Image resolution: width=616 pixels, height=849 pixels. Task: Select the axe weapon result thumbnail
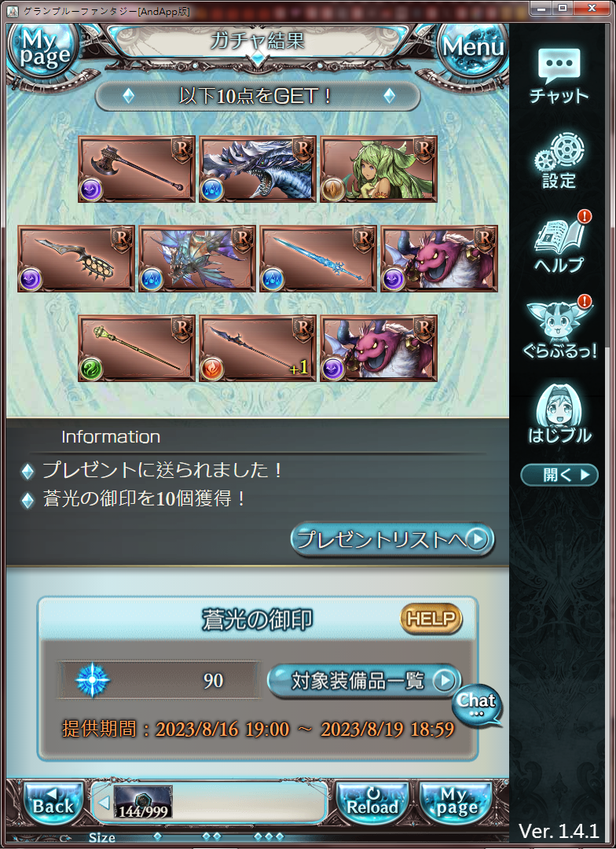point(137,169)
